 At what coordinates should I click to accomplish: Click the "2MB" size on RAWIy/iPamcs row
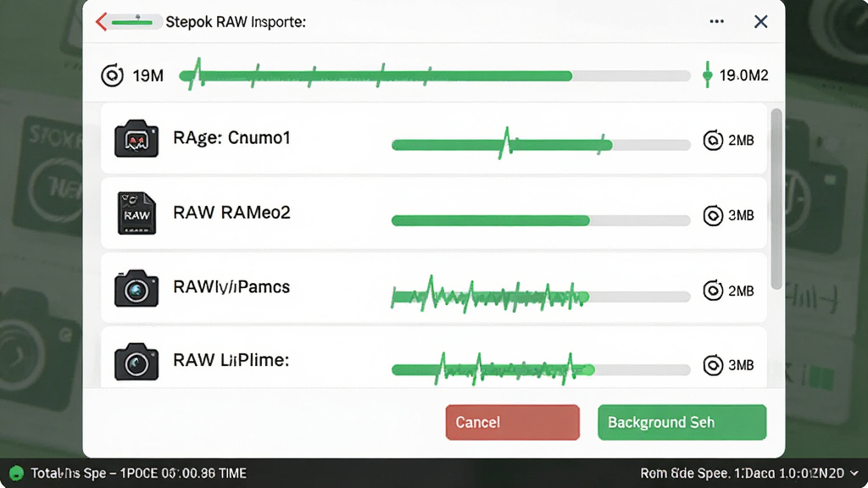(x=741, y=291)
